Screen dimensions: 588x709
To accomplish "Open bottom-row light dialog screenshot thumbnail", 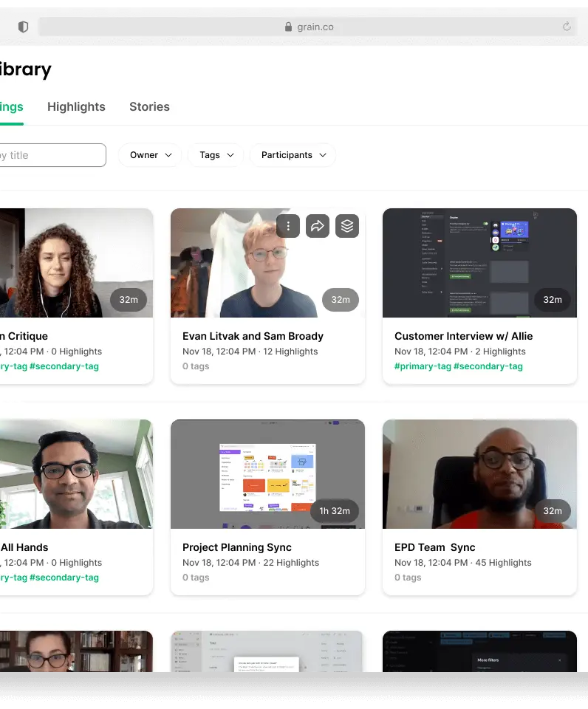I will pyautogui.click(x=267, y=651).
